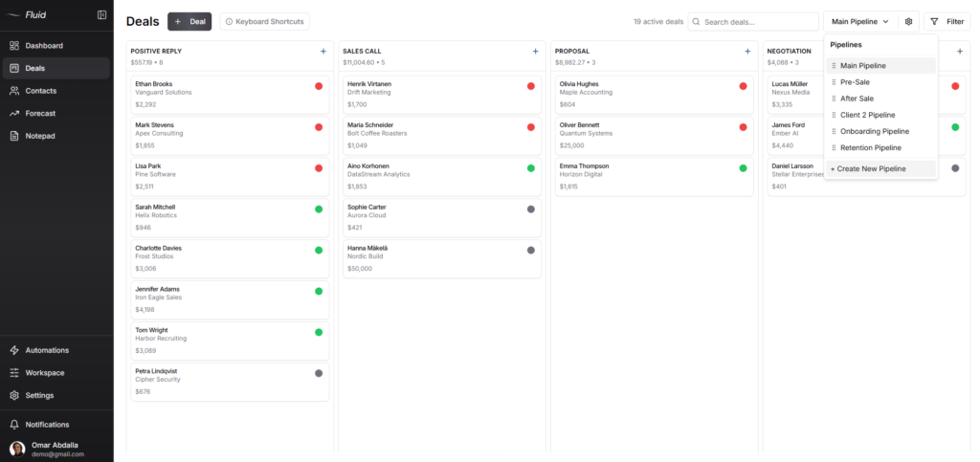Viewport: 980px width, 462px height.
Task: Open Charlotte Davies Frost Studios deal
Action: pyautogui.click(x=230, y=259)
